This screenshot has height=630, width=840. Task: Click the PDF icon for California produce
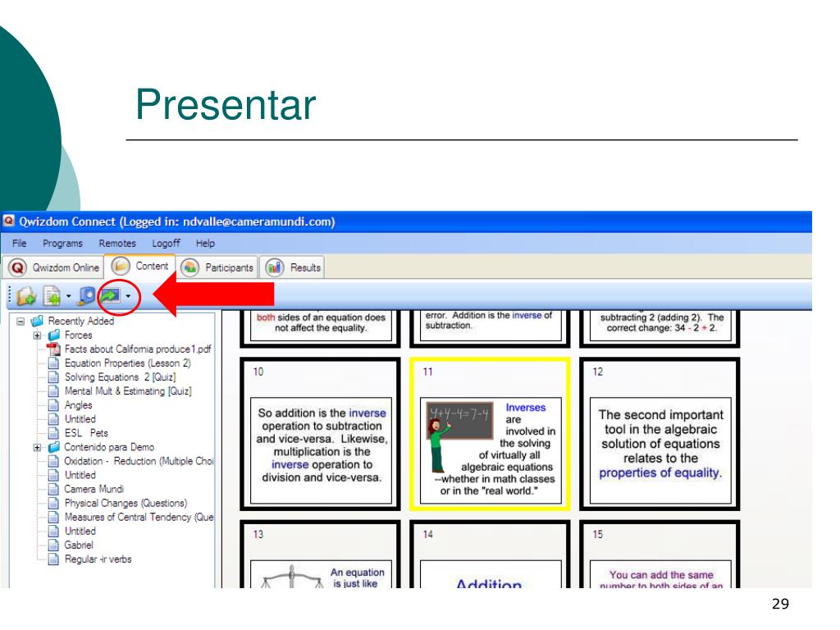53,349
